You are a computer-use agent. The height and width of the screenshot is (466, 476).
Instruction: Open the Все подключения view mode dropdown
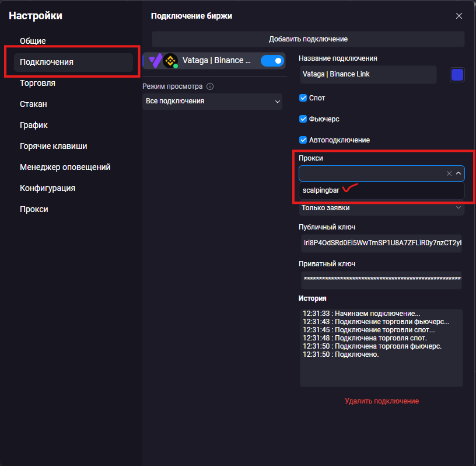point(212,101)
